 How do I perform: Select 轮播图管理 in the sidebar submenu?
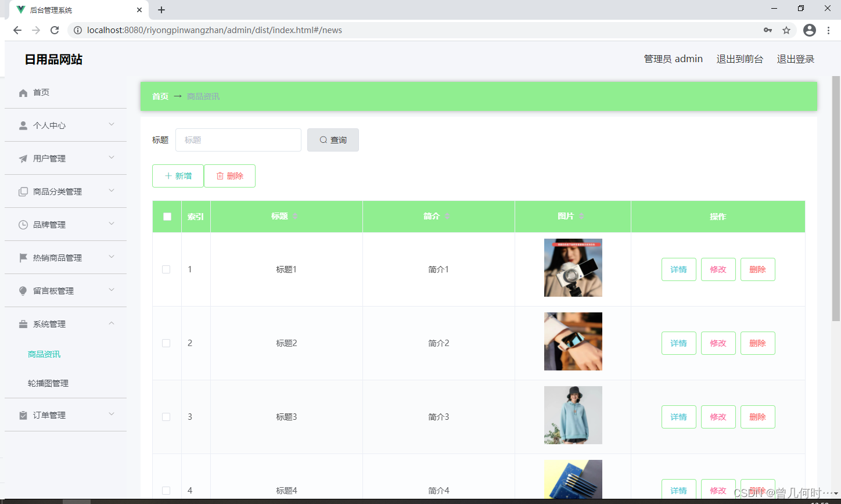click(48, 383)
